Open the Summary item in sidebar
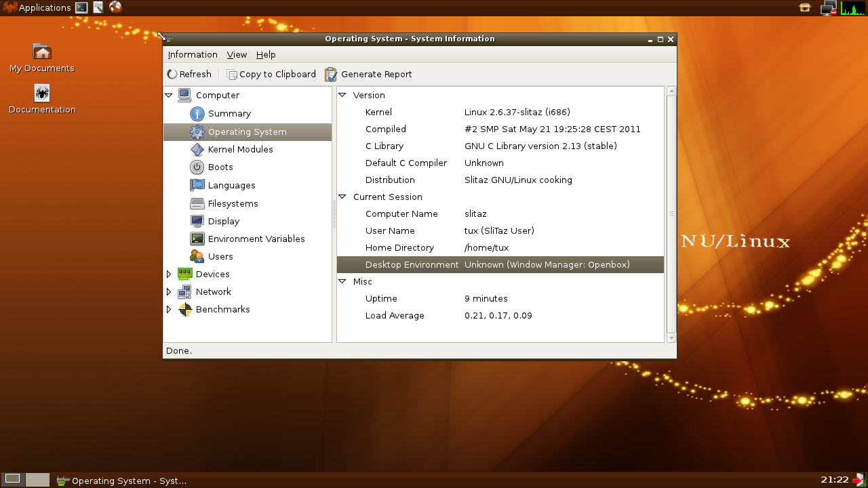Screen dimensions: 868x488 229,114
